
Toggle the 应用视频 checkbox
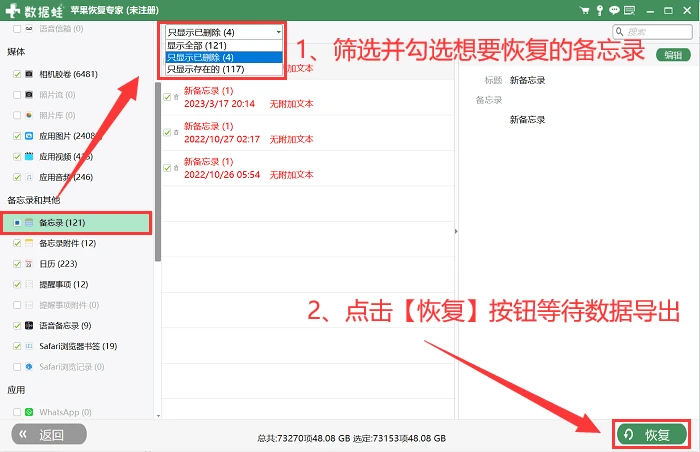click(17, 156)
